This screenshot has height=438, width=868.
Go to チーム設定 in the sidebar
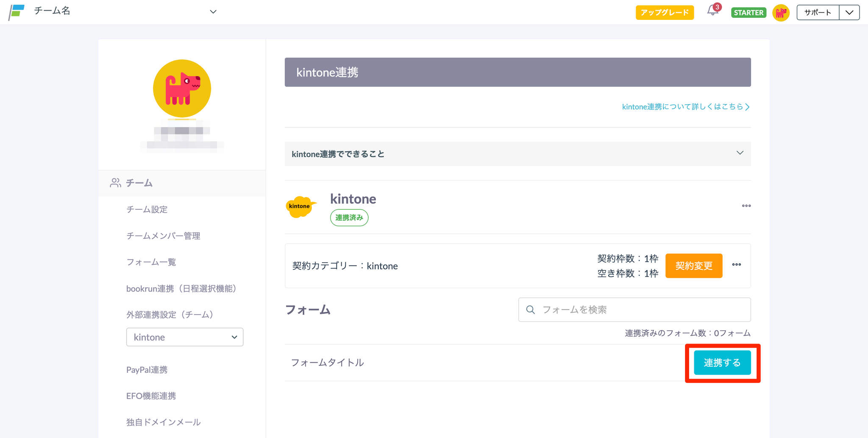point(147,209)
